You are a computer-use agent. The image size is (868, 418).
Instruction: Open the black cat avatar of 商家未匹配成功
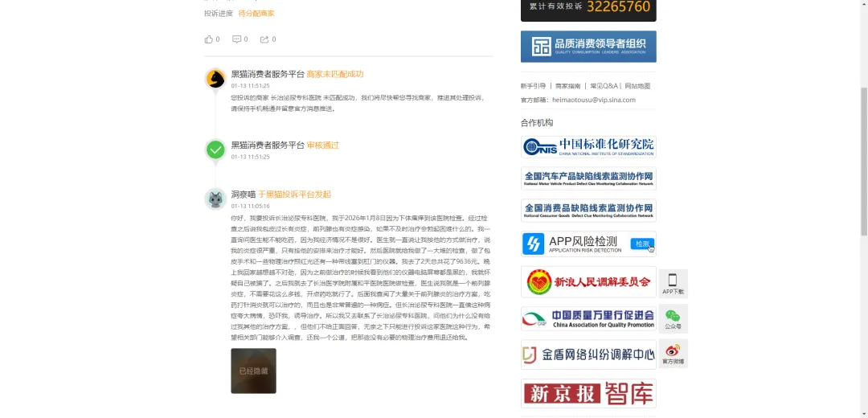(x=215, y=79)
